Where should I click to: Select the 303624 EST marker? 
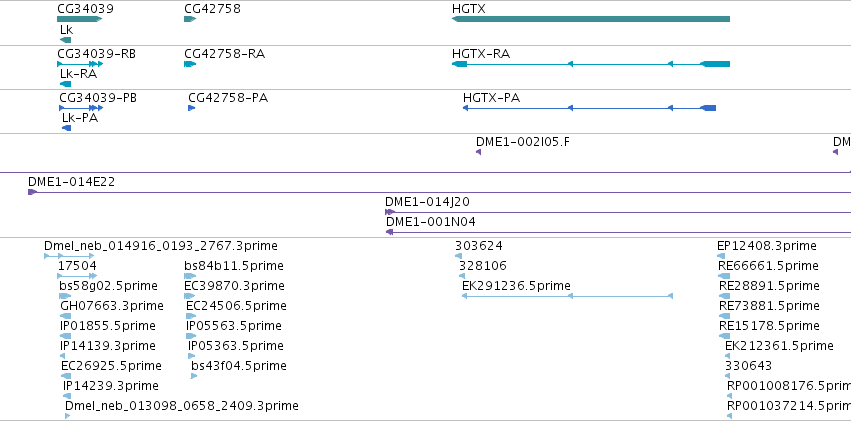point(459,256)
